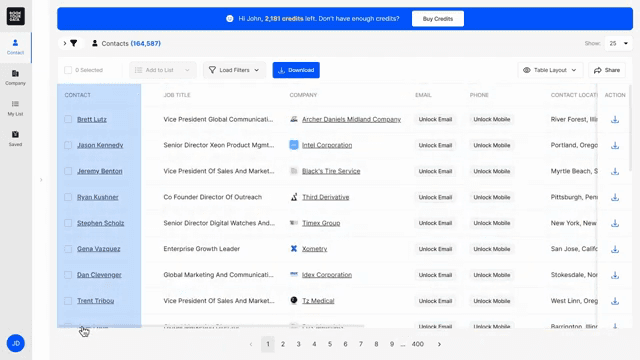Download Stephen Scholz contact via action icon
Viewport: 640px width, 360px height.
pyautogui.click(x=615, y=223)
